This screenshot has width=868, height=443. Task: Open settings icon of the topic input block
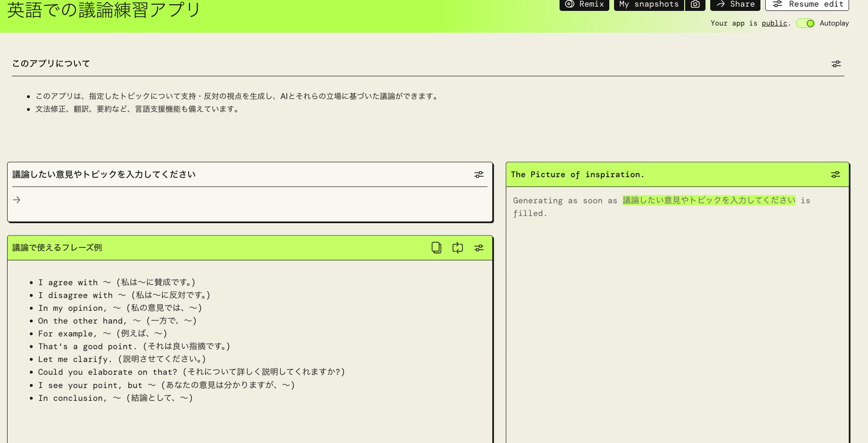[479, 175]
